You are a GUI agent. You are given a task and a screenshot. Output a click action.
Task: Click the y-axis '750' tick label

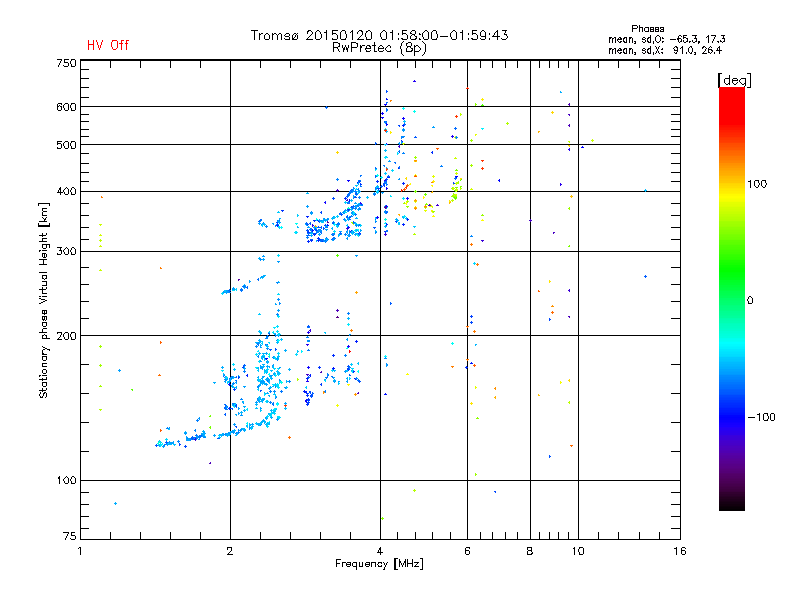66,63
